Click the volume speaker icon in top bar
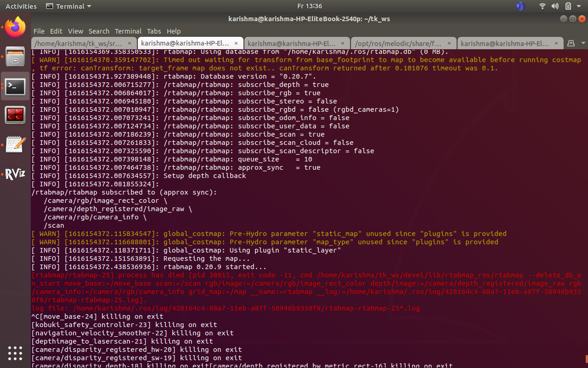The height and width of the screenshot is (368, 588). point(555,6)
